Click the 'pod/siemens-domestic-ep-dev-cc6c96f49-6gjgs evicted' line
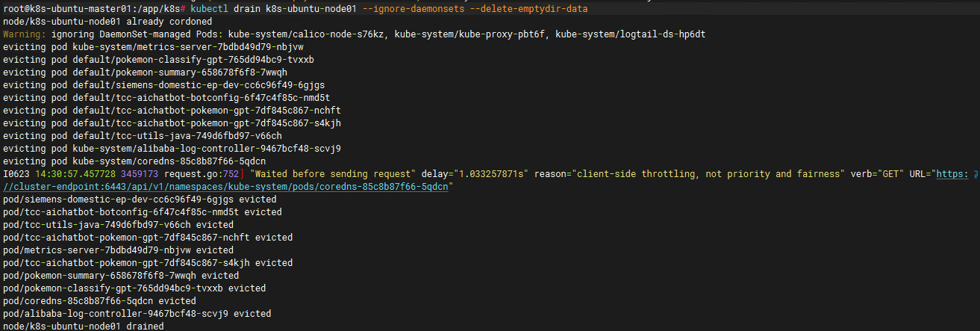Screen dimensions: 980x331 (x=139, y=199)
